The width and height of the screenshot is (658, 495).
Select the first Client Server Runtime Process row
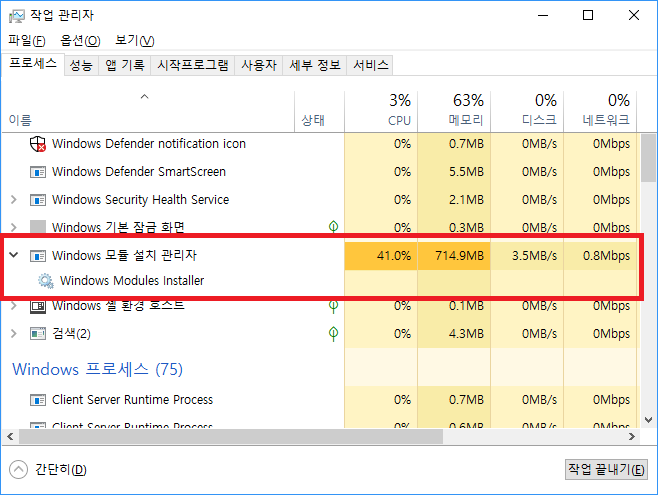pos(319,400)
